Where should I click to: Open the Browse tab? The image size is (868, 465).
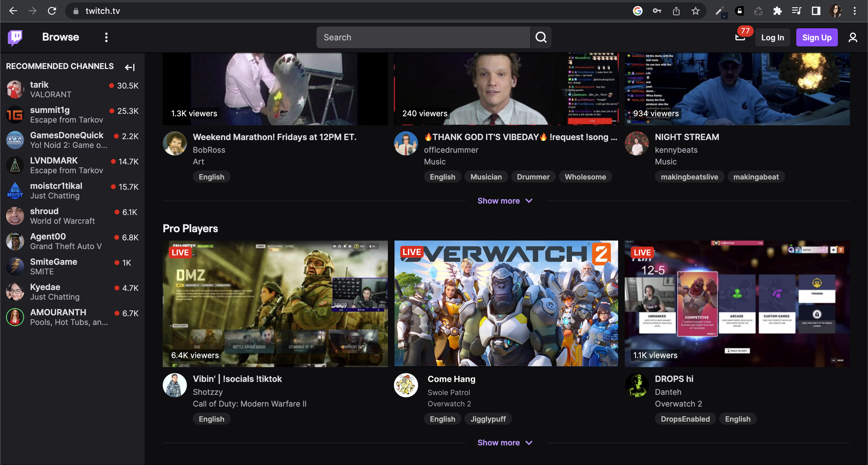[60, 37]
